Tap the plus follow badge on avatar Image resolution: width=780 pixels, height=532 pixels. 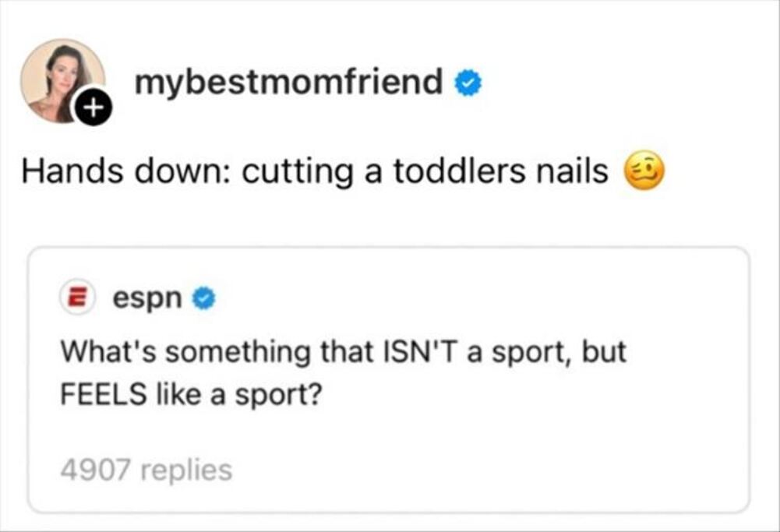[x=92, y=111]
